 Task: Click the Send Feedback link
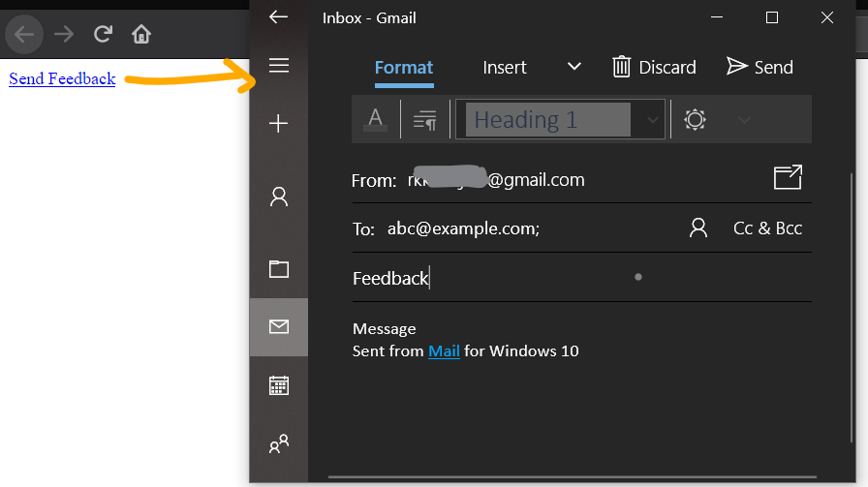click(62, 79)
